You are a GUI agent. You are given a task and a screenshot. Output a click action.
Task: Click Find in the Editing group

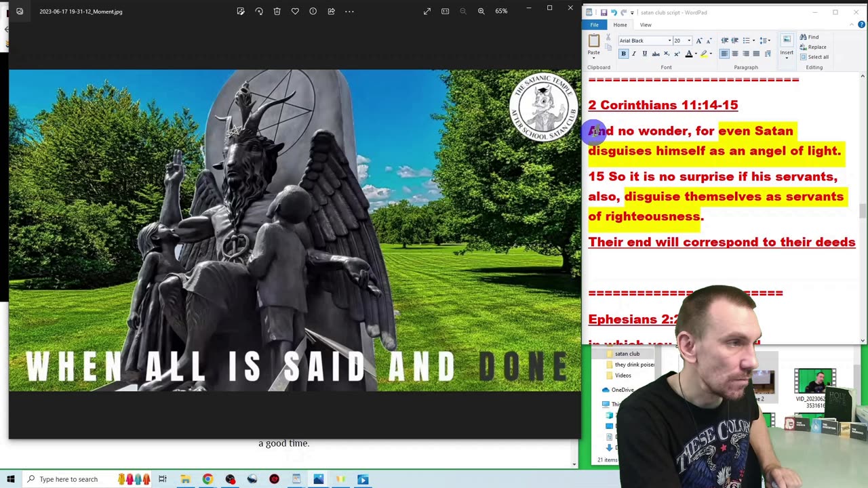click(x=809, y=37)
